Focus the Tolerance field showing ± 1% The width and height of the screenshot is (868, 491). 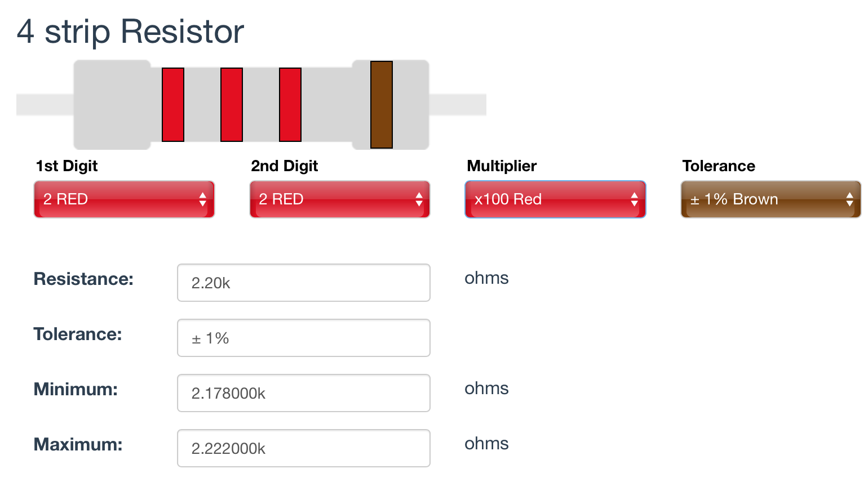tap(304, 338)
